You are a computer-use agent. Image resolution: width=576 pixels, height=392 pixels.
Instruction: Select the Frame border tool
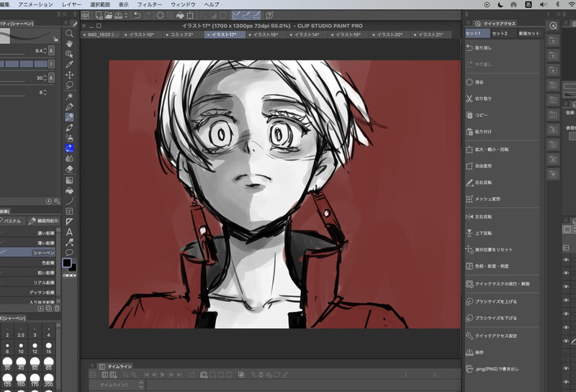point(69,211)
